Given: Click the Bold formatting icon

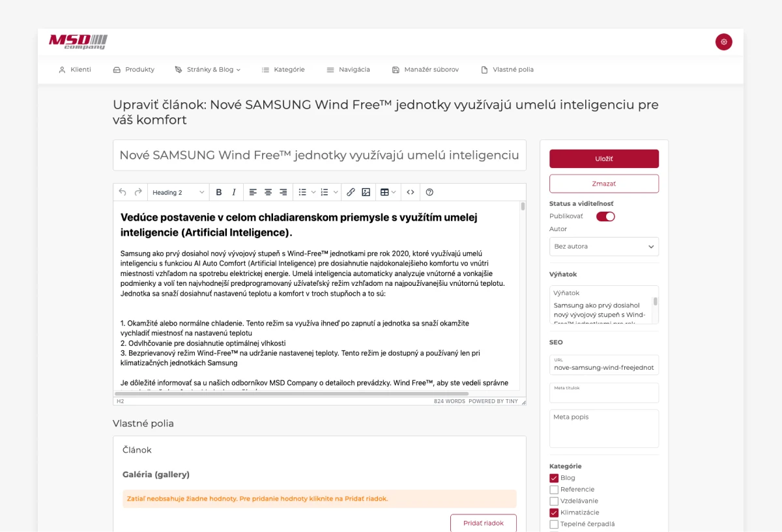Looking at the screenshot, I should click(x=219, y=192).
